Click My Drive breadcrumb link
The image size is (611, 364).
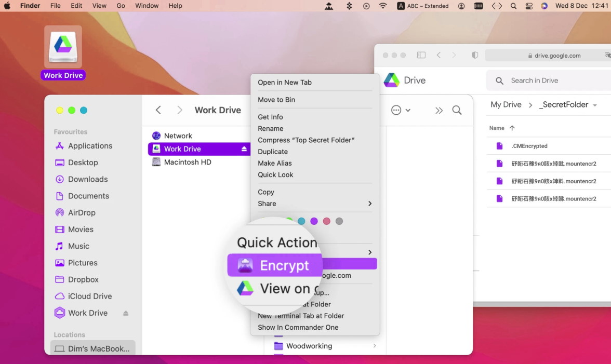coord(506,105)
